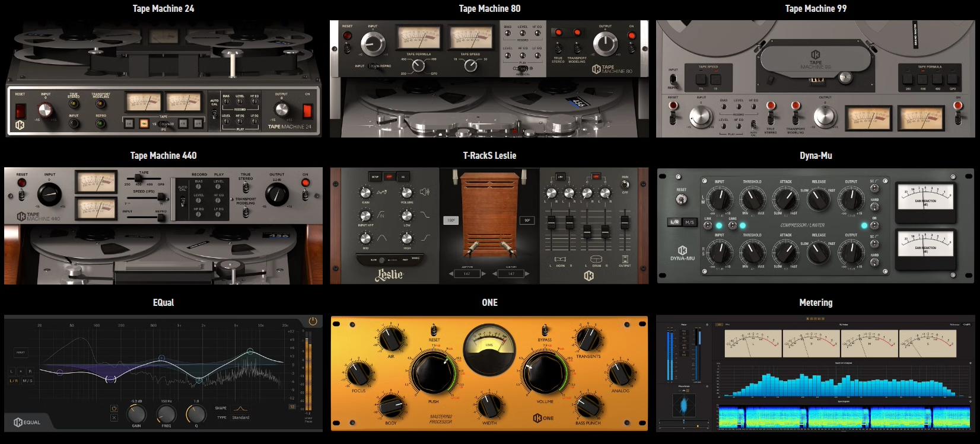The height and width of the screenshot is (444, 980).
Task: Click the Tape Machine 80 Output knob
Action: (x=605, y=43)
